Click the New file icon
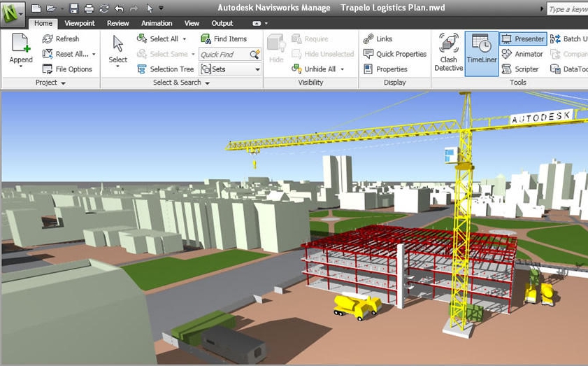Viewport: 588px width, 366px height. (x=36, y=8)
